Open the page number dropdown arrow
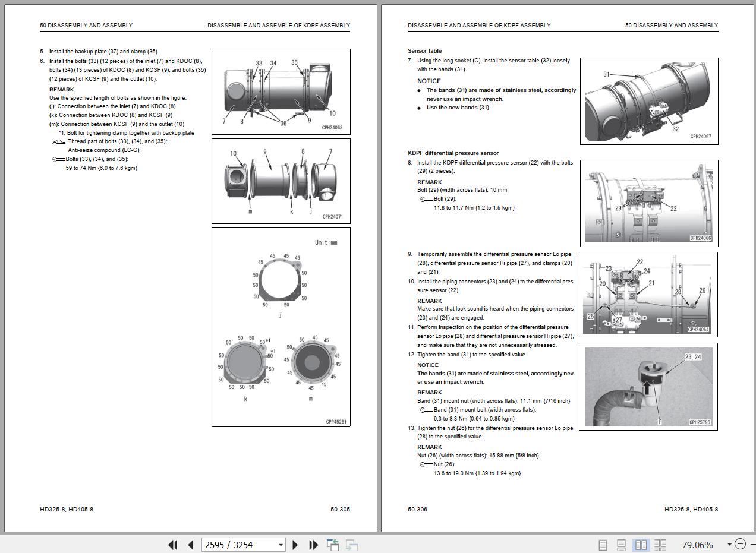 pos(281,545)
